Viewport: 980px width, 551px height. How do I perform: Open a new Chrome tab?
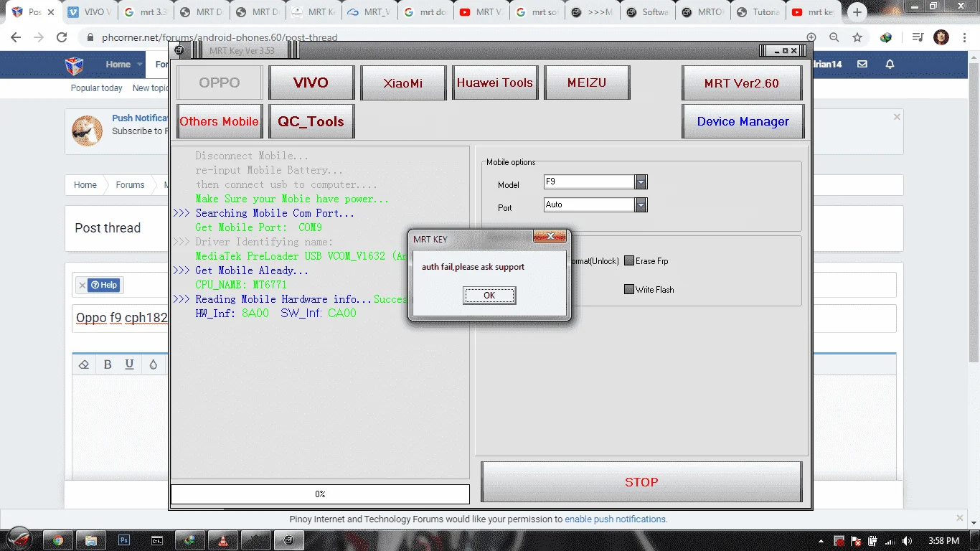point(857,12)
